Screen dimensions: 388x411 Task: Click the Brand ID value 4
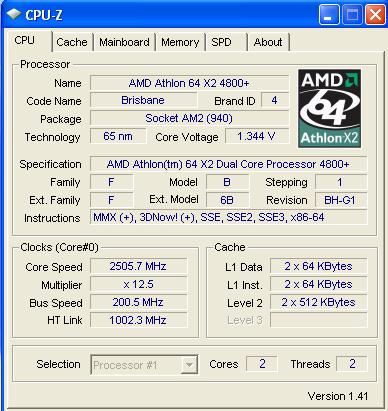coord(275,100)
